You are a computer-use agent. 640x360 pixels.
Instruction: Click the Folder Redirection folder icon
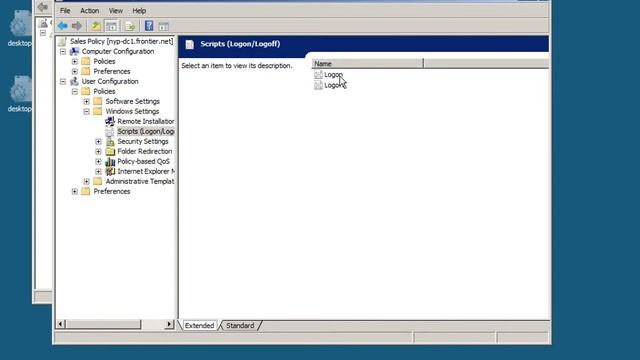coord(110,151)
